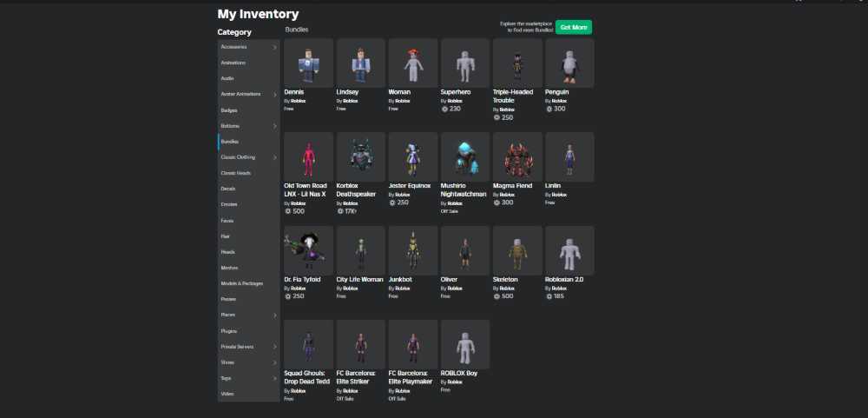
Task: Click Squad Ghouls: Drop Dead Tedd name
Action: pyautogui.click(x=306, y=377)
